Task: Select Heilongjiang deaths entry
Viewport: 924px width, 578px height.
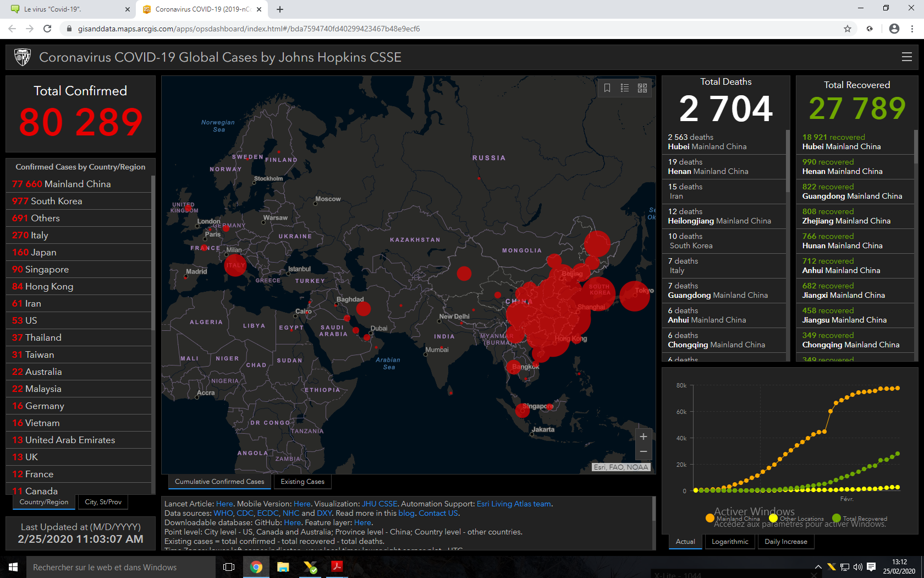Action: click(724, 216)
